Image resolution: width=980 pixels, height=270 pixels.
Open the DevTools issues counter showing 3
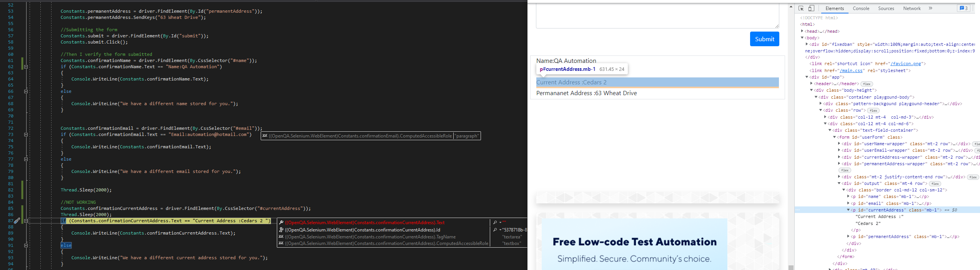[x=963, y=8]
